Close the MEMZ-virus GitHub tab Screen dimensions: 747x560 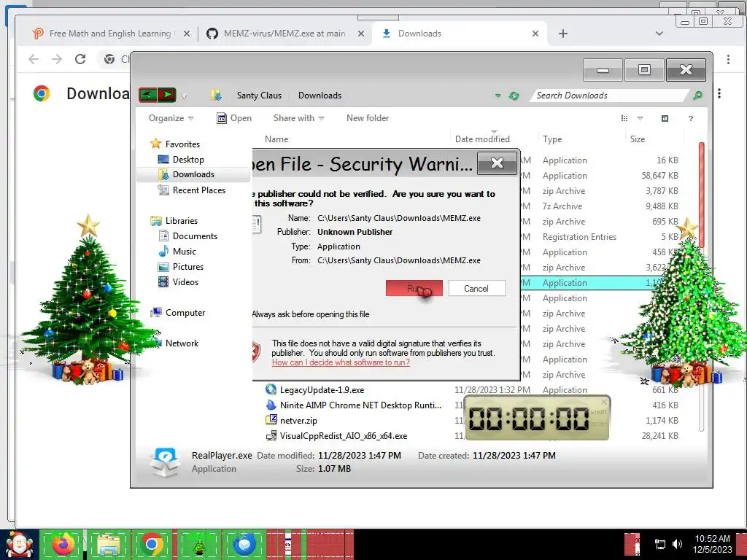(361, 34)
